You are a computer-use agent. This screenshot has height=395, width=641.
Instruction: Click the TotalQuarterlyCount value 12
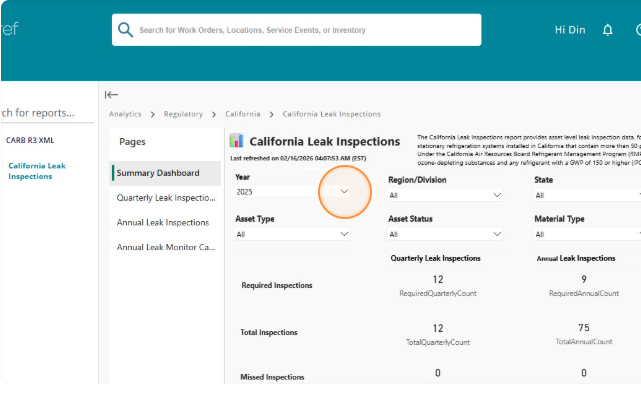(438, 328)
